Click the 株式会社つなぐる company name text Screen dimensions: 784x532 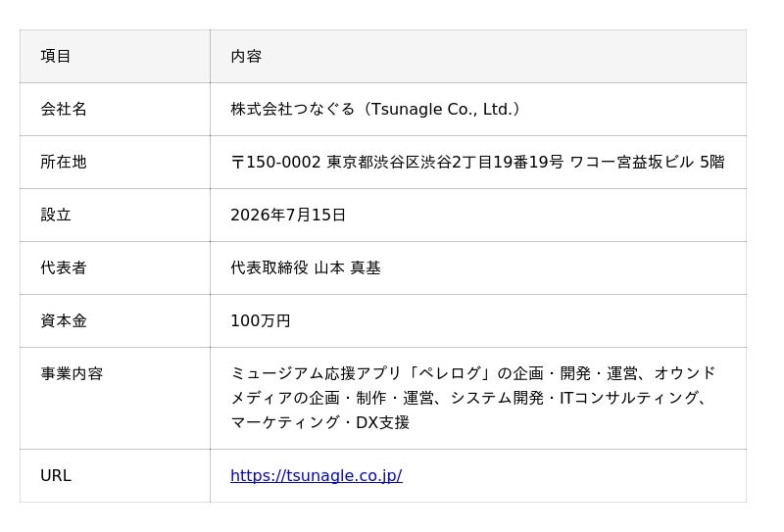tap(293, 109)
